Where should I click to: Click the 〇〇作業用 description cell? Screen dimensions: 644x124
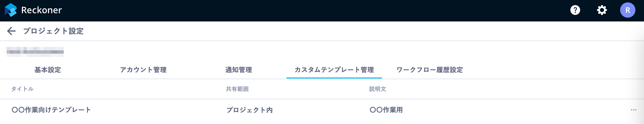[386, 110]
